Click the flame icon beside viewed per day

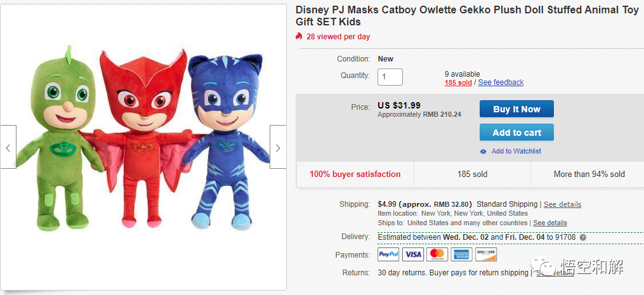299,36
